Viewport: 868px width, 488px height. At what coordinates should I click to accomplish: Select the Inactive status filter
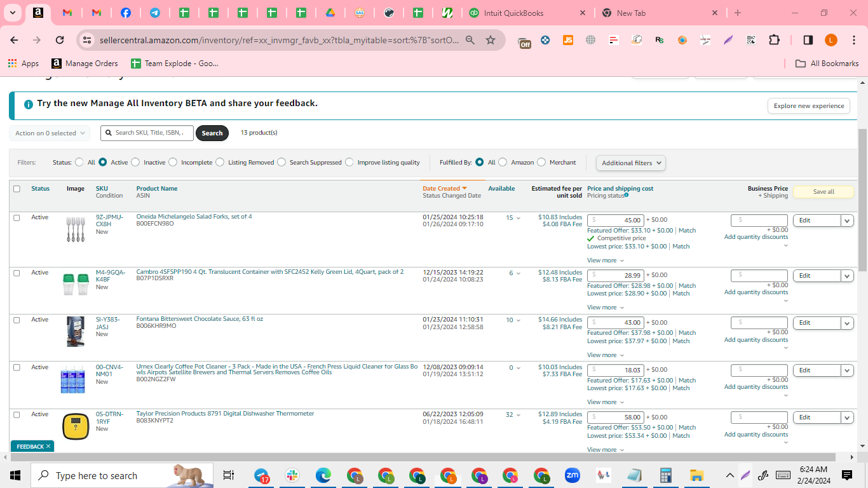(135, 162)
